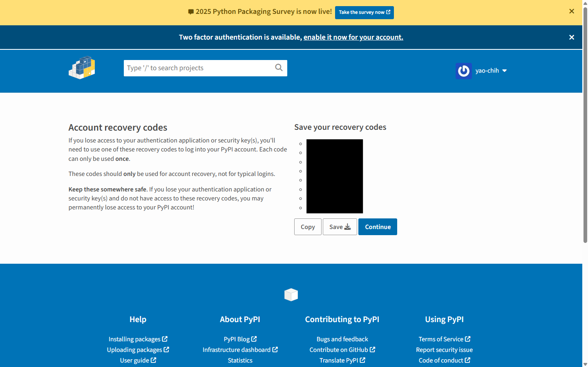Image resolution: width=588 pixels, height=367 pixels.
Task: Click the About PyPI footer heading
Action: coord(240,320)
